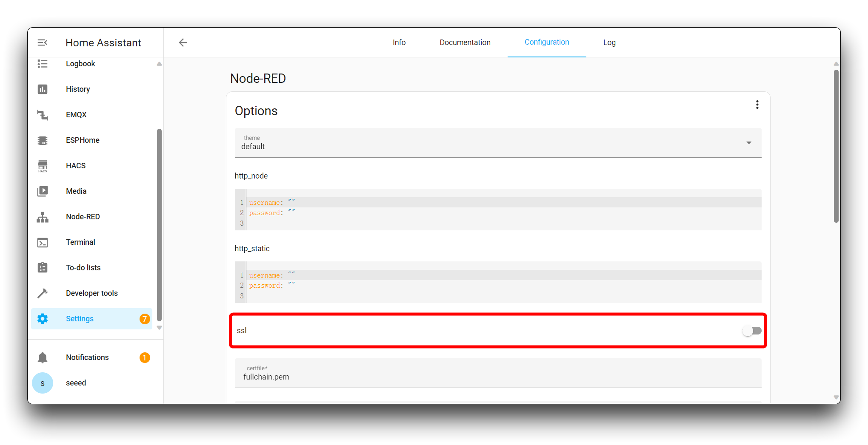The width and height of the screenshot is (868, 445).
Task: Open the seeed user profile
Action: coord(92,383)
